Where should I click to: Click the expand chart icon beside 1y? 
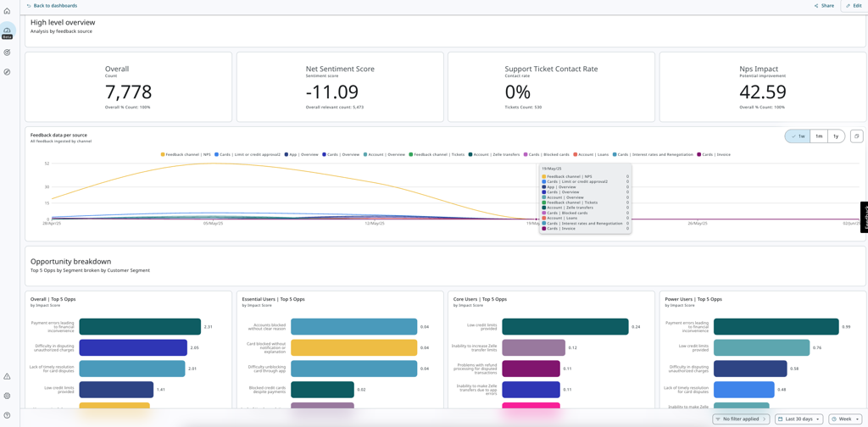856,136
